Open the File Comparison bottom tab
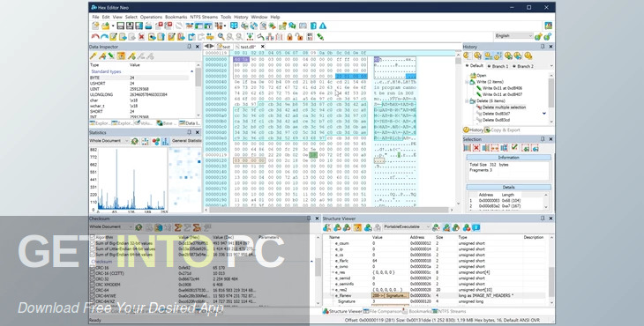This screenshot has width=644, height=326. click(383, 312)
